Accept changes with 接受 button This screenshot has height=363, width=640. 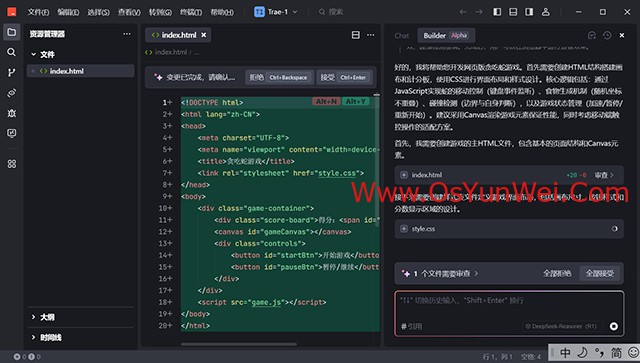[344, 77]
